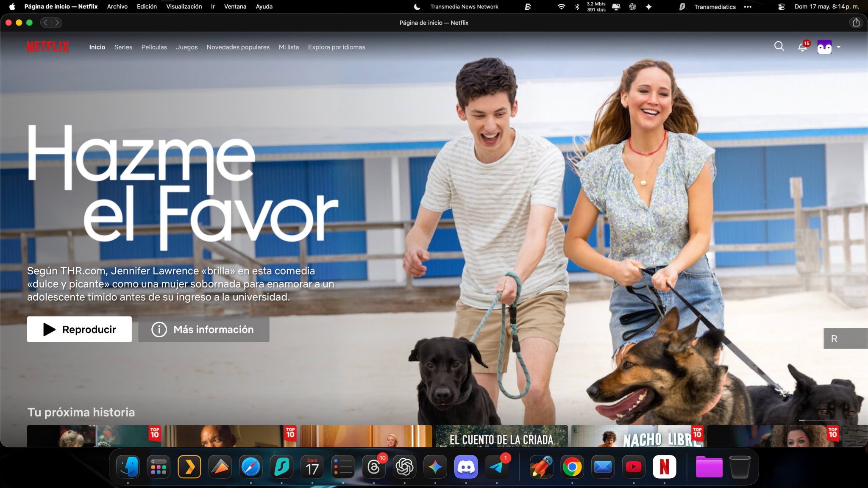
Task: Open Reminders from the Dock
Action: [343, 467]
